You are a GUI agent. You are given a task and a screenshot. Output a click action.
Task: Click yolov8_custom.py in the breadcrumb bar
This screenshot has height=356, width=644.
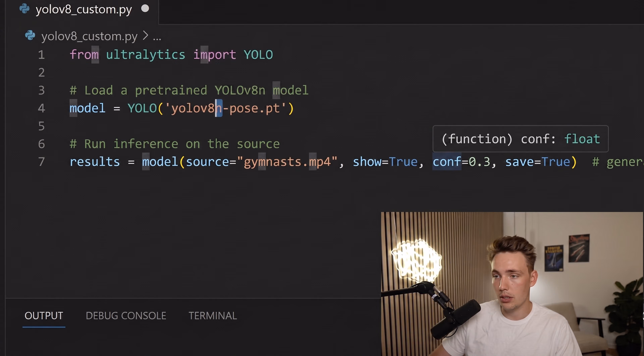pos(89,36)
